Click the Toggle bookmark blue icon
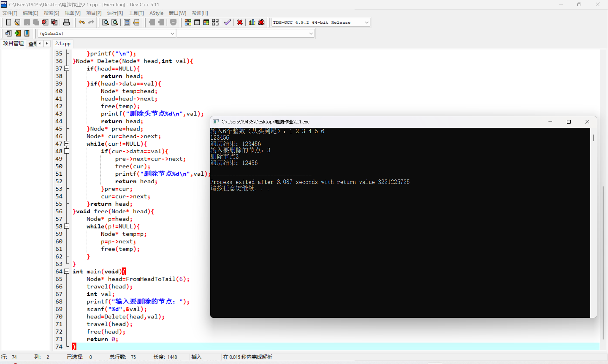 coord(27,33)
